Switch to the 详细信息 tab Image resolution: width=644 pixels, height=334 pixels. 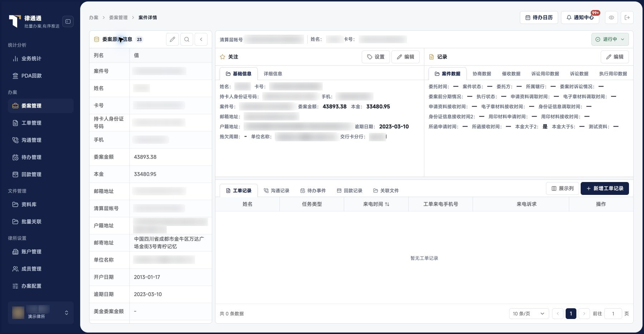[x=273, y=74]
